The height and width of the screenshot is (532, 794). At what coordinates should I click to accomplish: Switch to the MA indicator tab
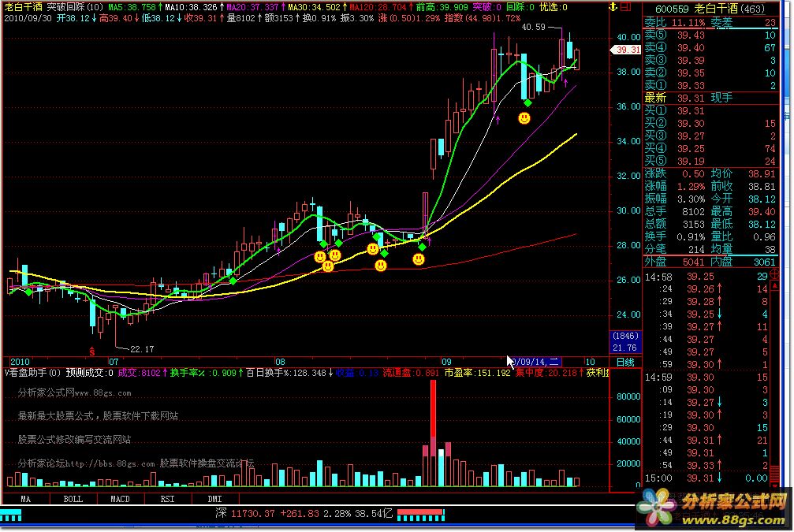point(26,499)
